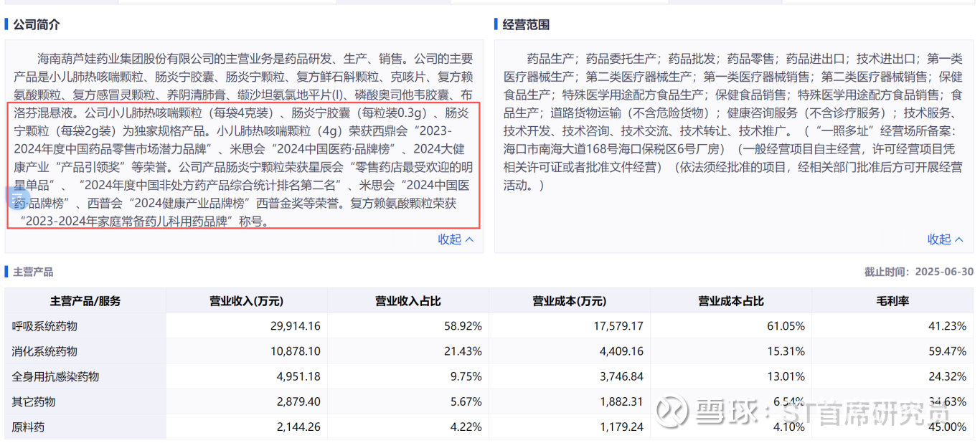Viewport: 980px width, 443px height.
Task: Collapse the 经营范围 section with 收起
Action: point(945,239)
